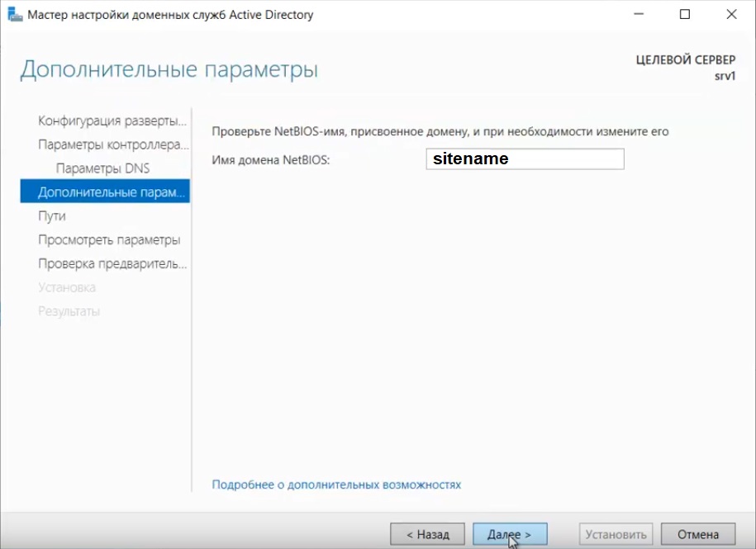Open the Конфигурация развертывания step
Viewport: 756px width, 549px height.
112,121
